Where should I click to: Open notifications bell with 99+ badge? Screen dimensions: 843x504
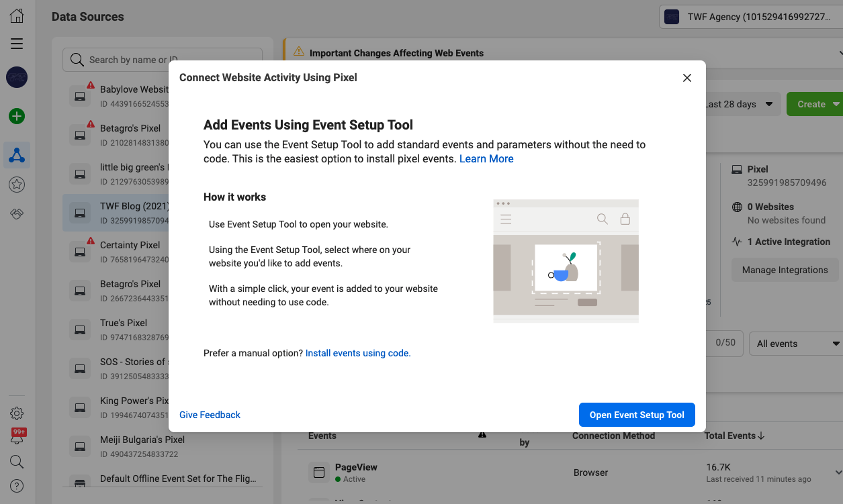[x=17, y=438]
